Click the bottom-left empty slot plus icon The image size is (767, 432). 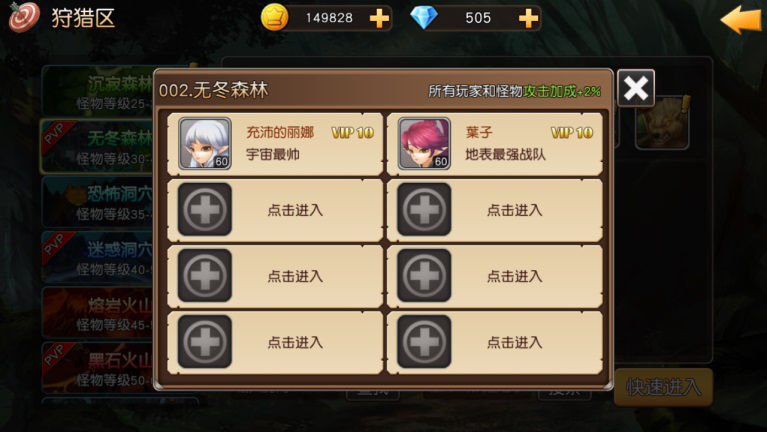204,341
